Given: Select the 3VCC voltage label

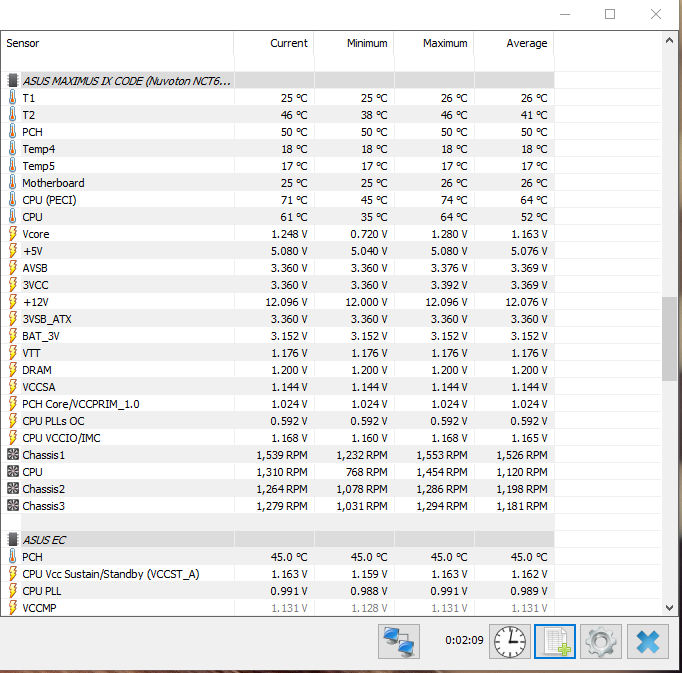Looking at the screenshot, I should [35, 285].
